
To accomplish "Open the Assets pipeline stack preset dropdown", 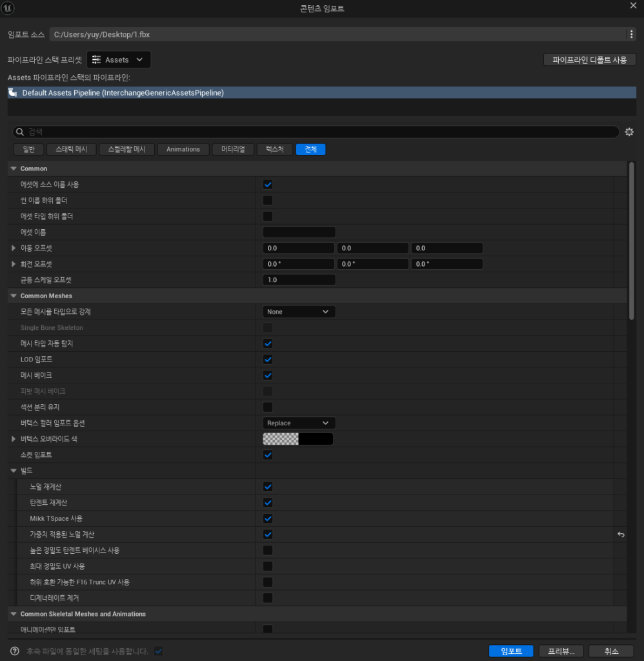I will [x=119, y=60].
